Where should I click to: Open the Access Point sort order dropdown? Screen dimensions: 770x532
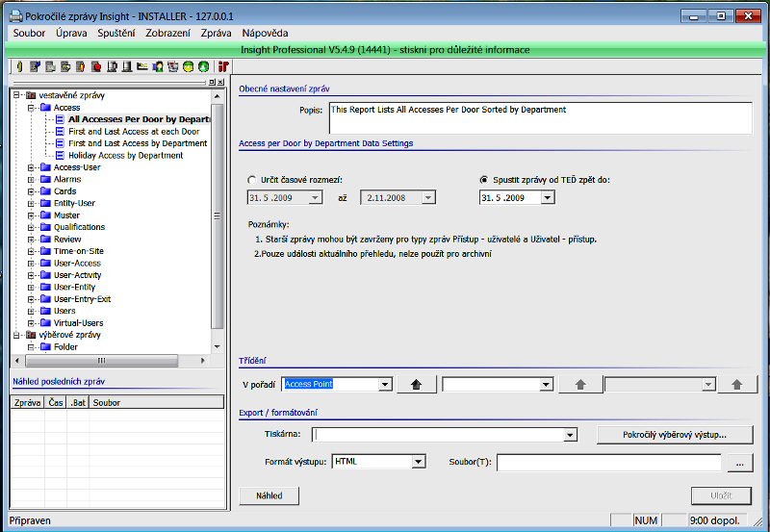385,385
